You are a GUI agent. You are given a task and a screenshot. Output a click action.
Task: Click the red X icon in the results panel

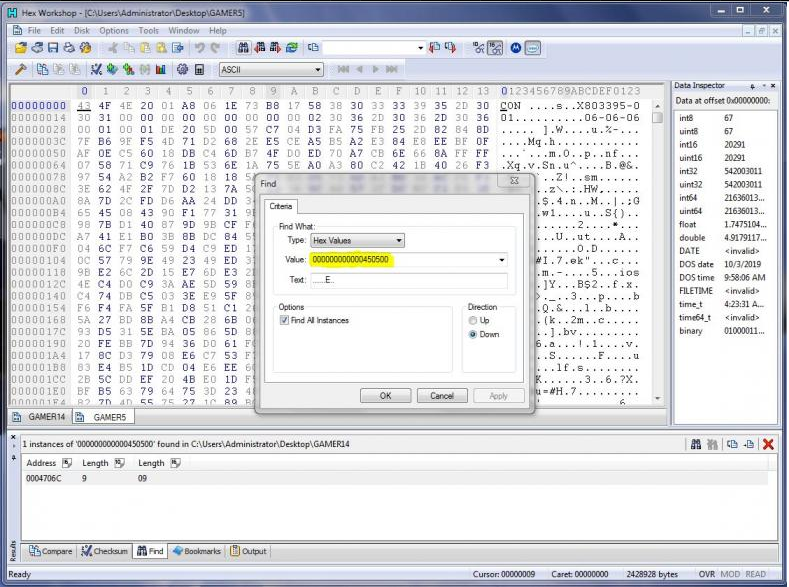point(768,444)
